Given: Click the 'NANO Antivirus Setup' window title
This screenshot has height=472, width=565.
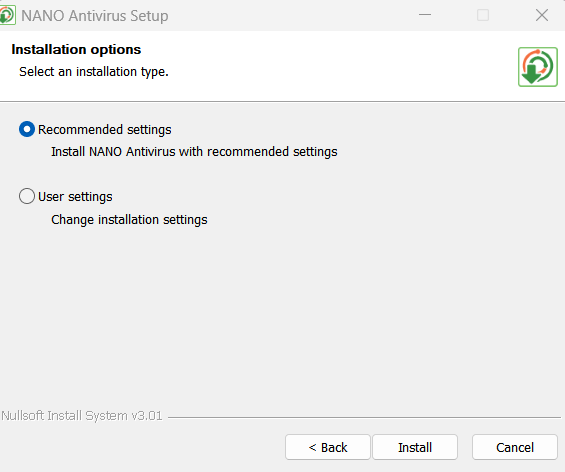Looking at the screenshot, I should tap(95, 16).
